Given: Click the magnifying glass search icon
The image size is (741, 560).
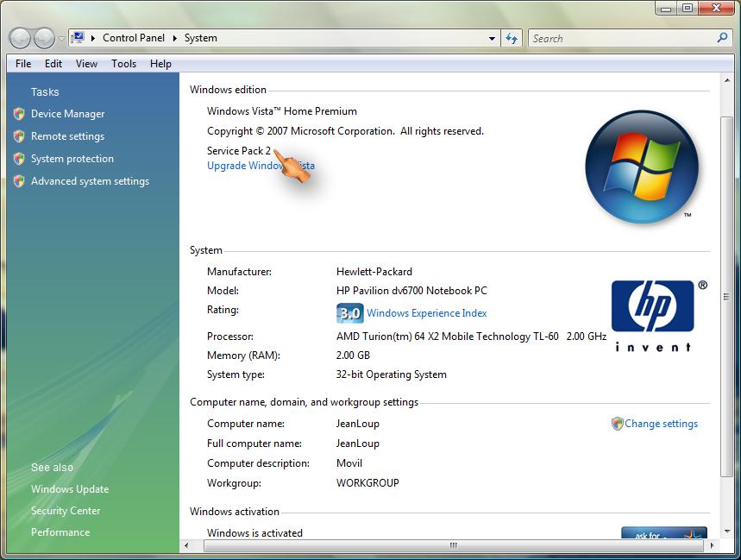Looking at the screenshot, I should coord(722,37).
